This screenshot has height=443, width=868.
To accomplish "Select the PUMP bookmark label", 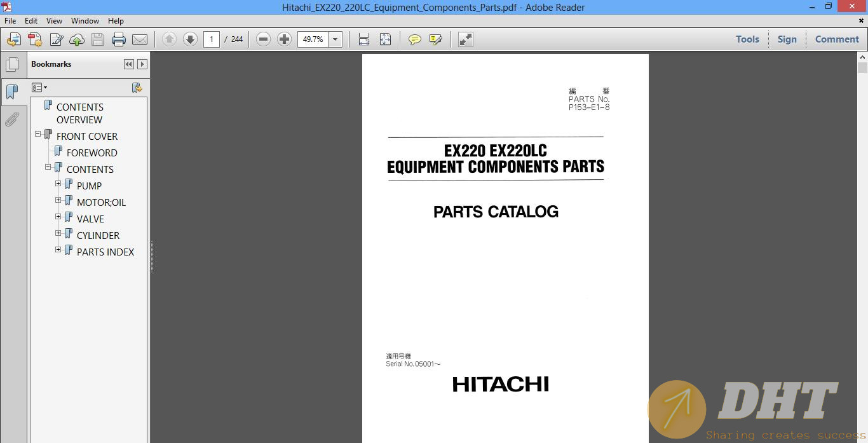I will 89,186.
